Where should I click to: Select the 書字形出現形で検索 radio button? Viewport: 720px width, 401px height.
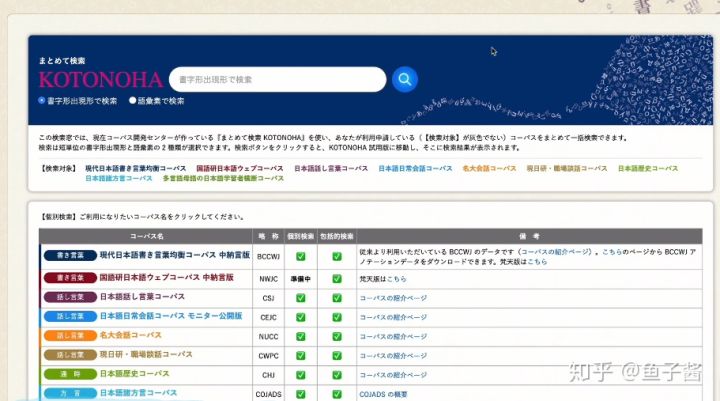point(42,100)
